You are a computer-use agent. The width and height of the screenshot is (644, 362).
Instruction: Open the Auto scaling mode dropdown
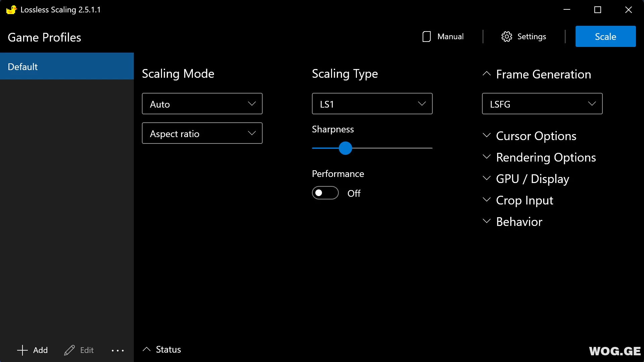pyautogui.click(x=202, y=104)
